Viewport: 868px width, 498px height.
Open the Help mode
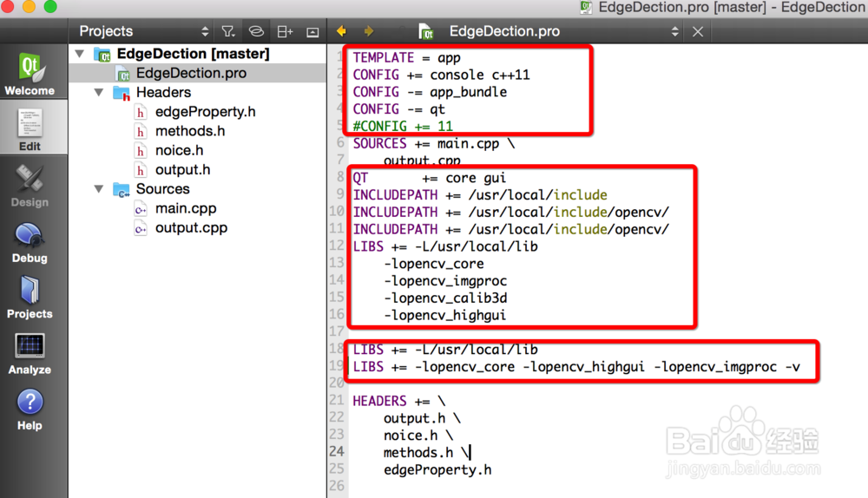30,410
